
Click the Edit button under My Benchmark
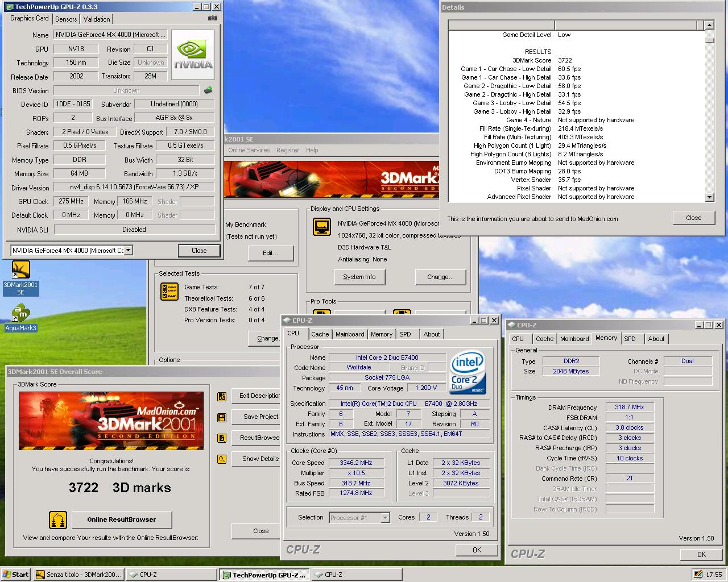coord(271,253)
